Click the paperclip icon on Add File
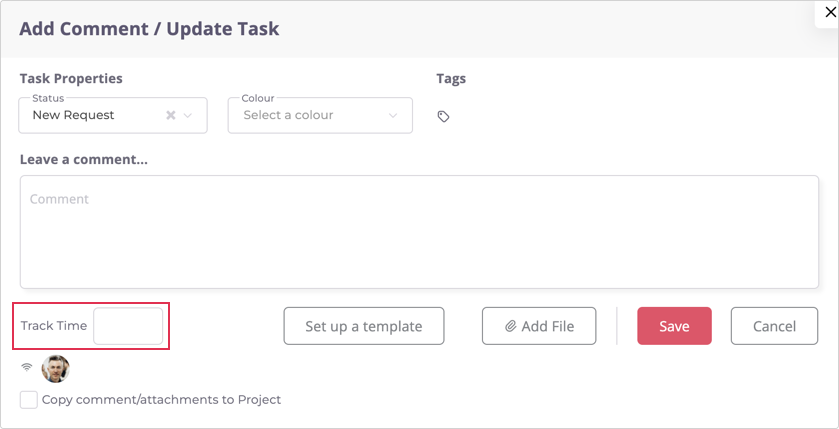Image resolution: width=839 pixels, height=429 pixels. (x=510, y=326)
